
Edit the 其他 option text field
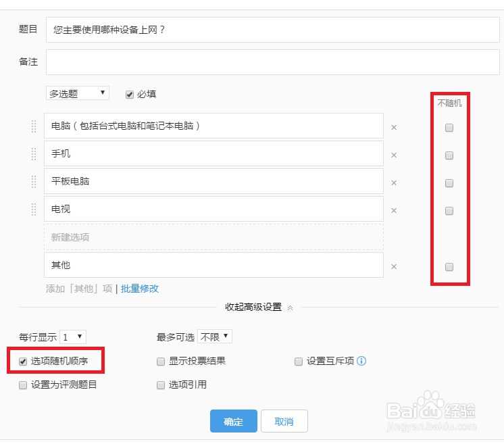[213, 265]
